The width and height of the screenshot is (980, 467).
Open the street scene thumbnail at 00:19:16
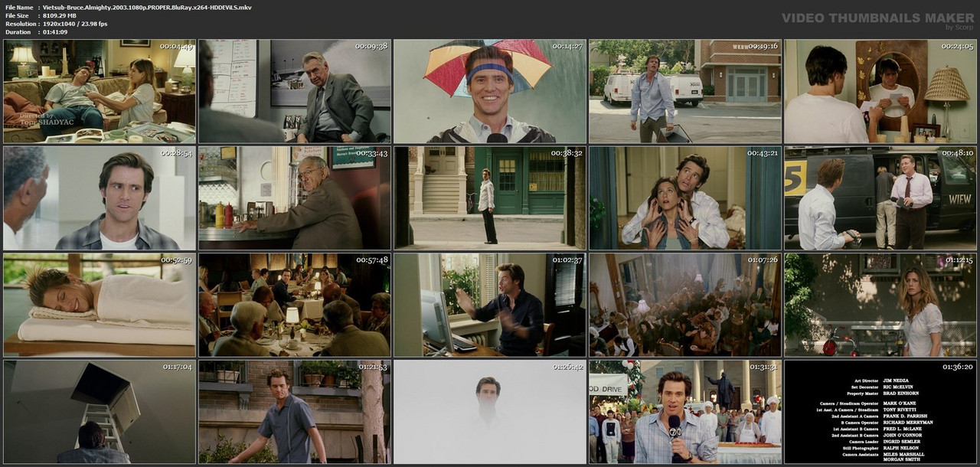[685, 91]
